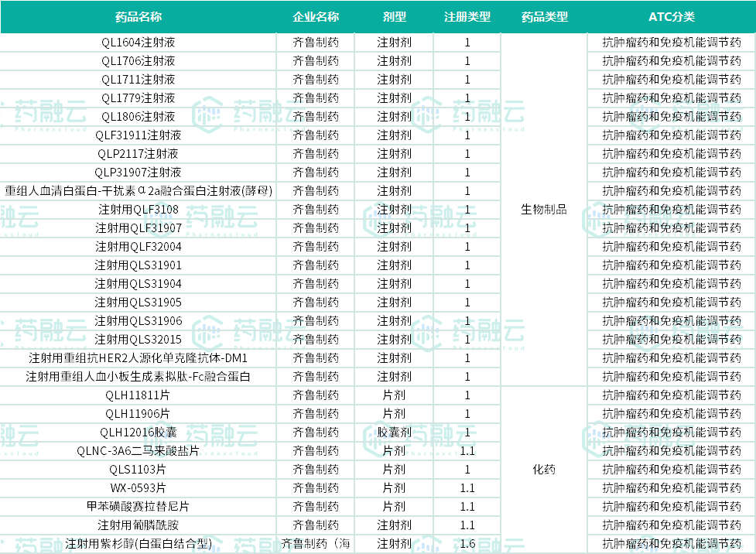Click the 生物制品 merged cell
Screen dimensions: 756x554
[544, 210]
